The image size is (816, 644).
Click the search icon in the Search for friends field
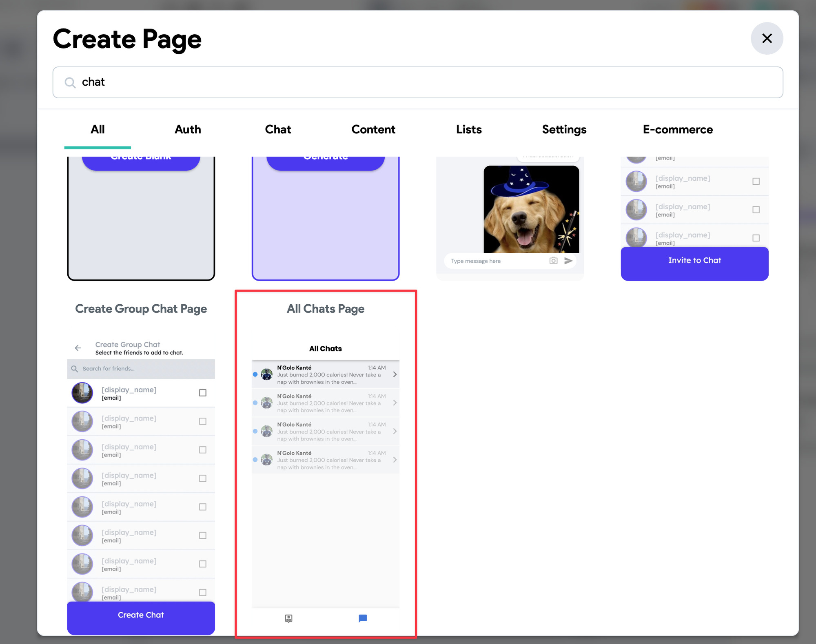[75, 369]
